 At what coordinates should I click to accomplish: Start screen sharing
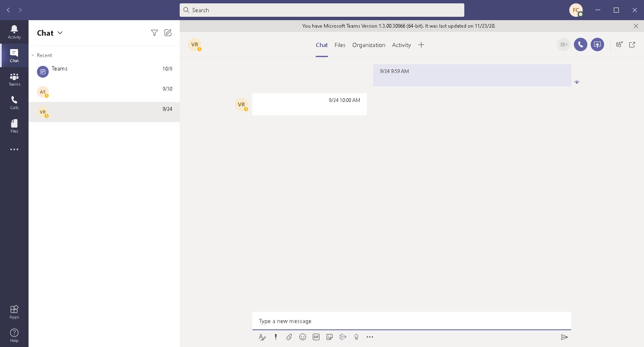[597, 44]
